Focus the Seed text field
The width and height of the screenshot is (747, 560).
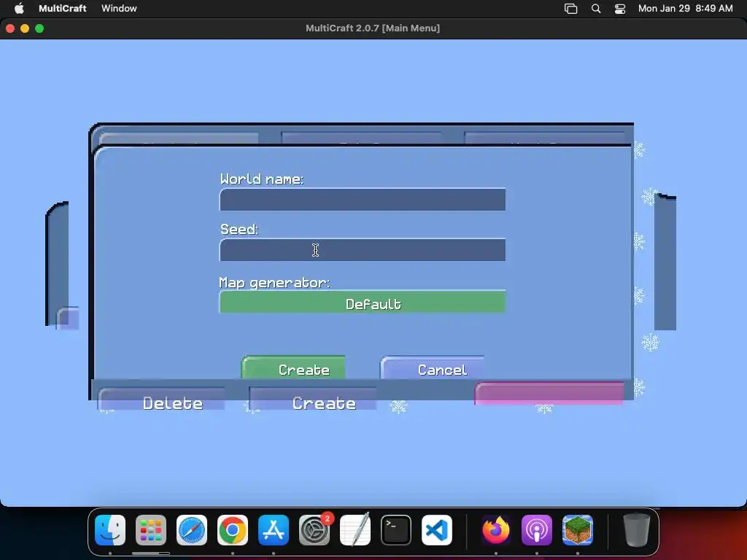[x=363, y=250]
